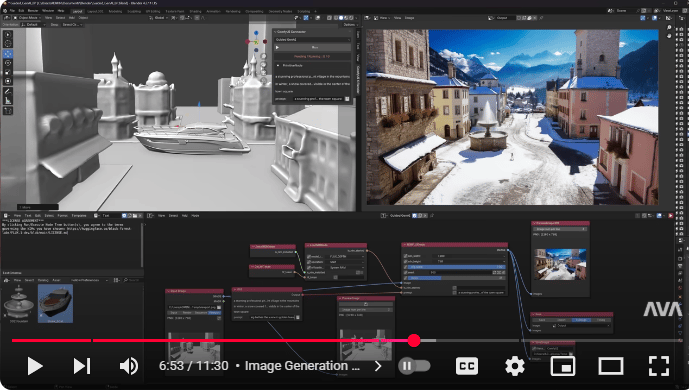689x391 pixels.
Task: Select the Add Cube tool
Action: pos(8,111)
